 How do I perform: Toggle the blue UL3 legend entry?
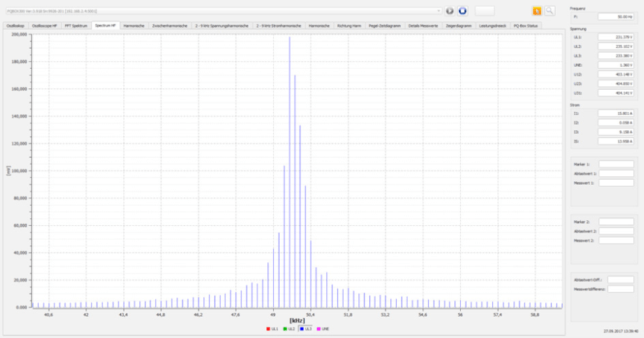click(306, 328)
